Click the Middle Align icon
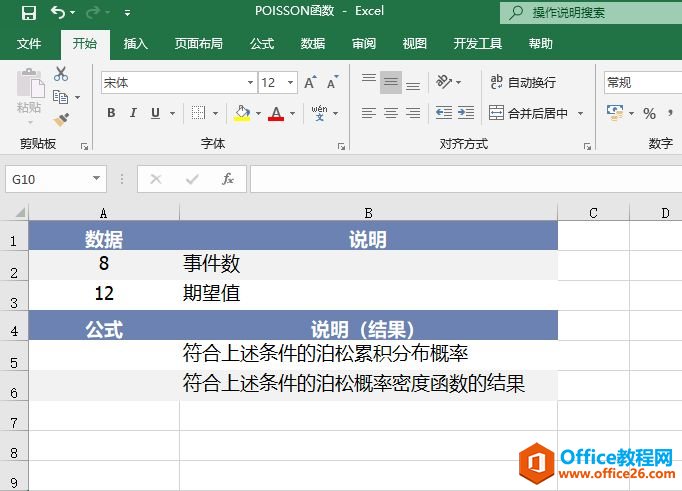The height and width of the screenshot is (491, 682). pos(391,82)
